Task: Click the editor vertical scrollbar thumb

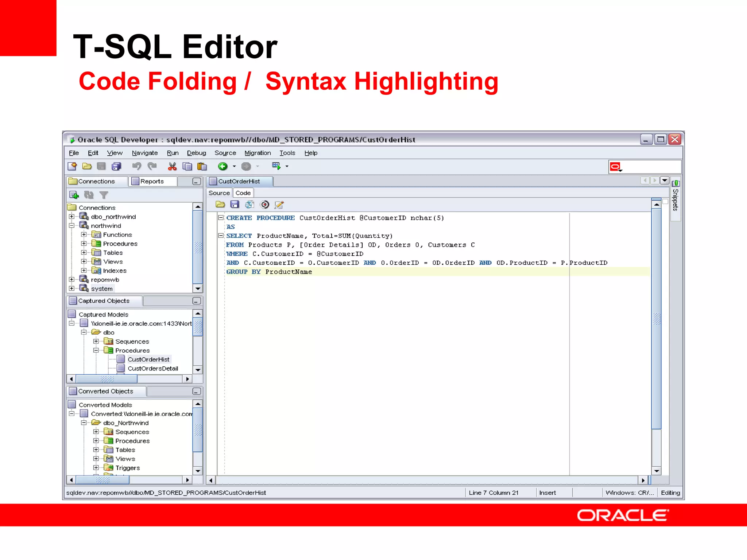Action: tap(657, 319)
